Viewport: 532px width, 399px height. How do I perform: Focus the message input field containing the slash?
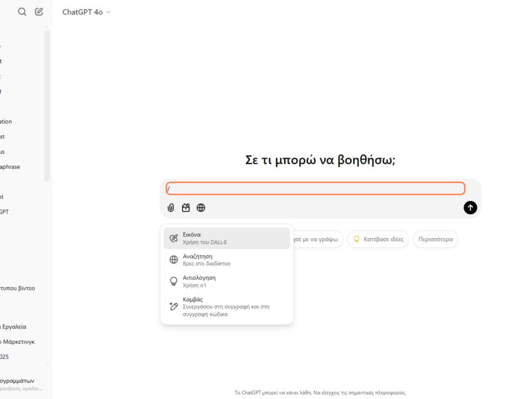tap(315, 189)
